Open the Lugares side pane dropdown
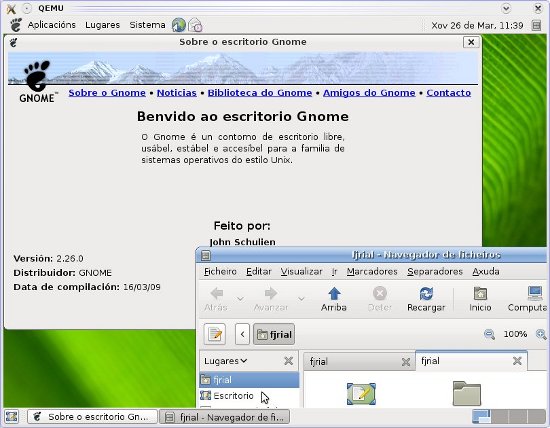This screenshot has width=550, height=428. [226, 361]
